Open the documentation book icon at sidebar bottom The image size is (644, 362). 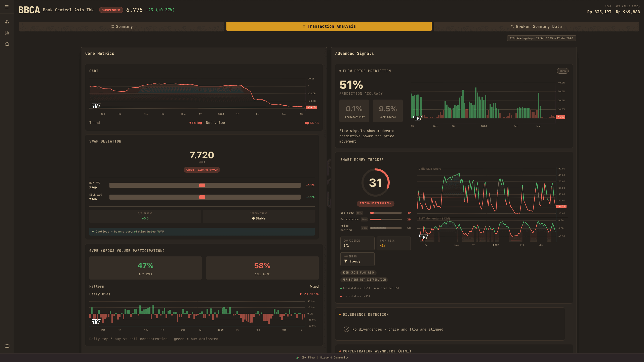(x=7, y=346)
